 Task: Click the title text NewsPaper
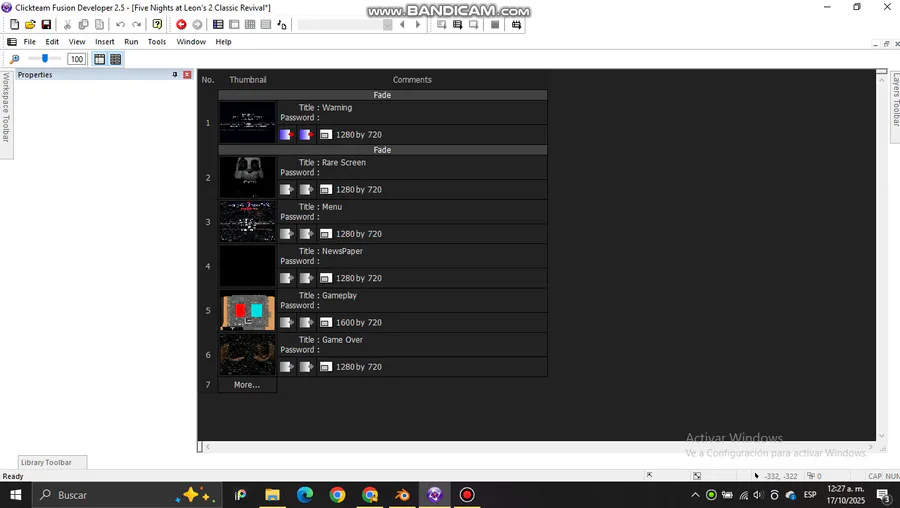pyautogui.click(x=342, y=251)
